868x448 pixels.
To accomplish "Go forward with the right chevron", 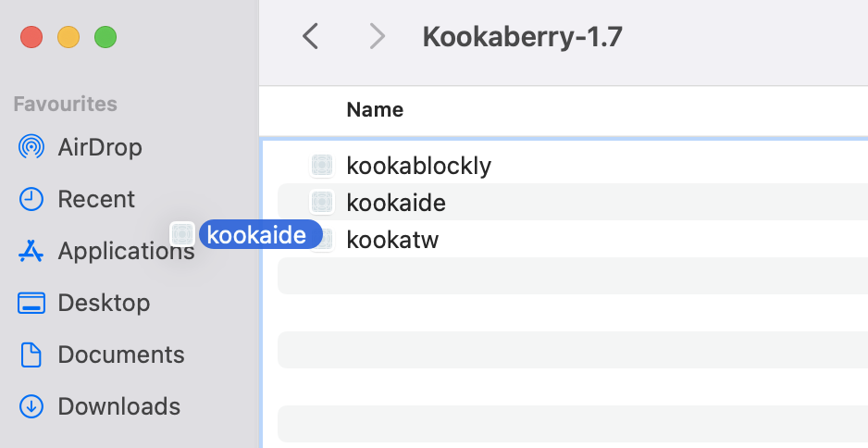I will pos(377,36).
